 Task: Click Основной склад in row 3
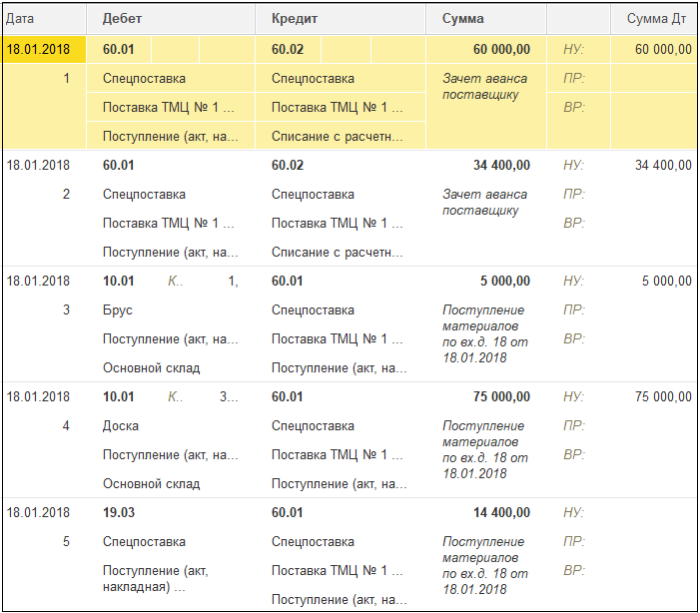tap(152, 367)
